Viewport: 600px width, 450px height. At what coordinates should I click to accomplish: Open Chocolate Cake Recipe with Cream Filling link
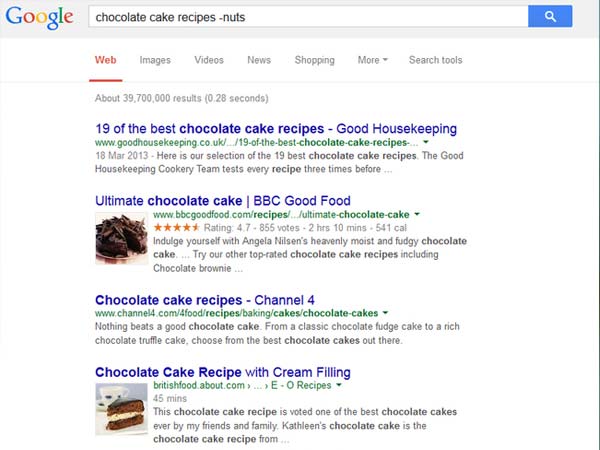click(x=222, y=372)
